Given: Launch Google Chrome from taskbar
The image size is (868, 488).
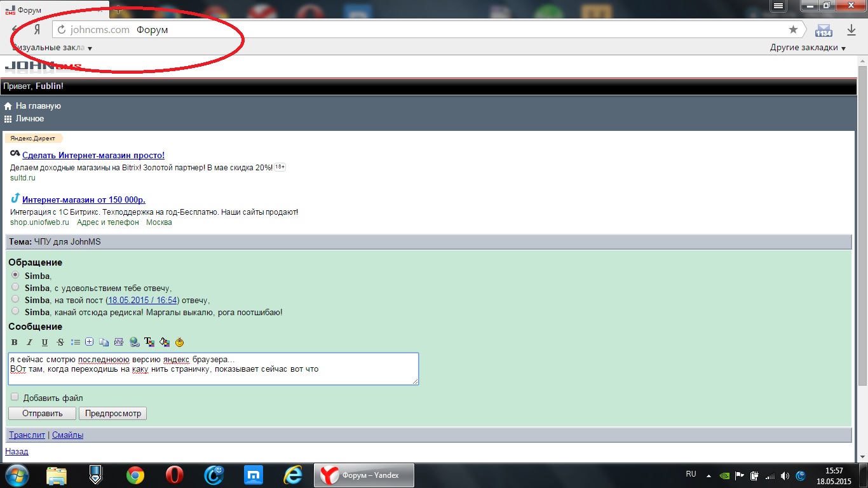Looking at the screenshot, I should pos(135,475).
